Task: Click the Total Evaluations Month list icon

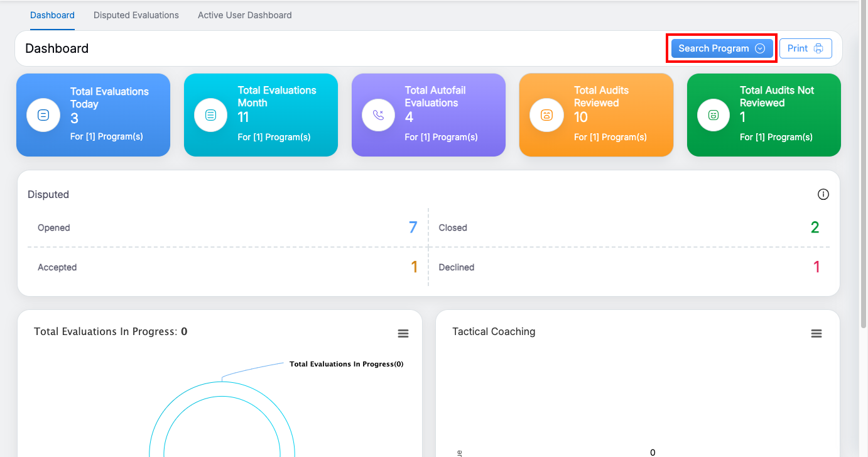Action: pos(211,115)
